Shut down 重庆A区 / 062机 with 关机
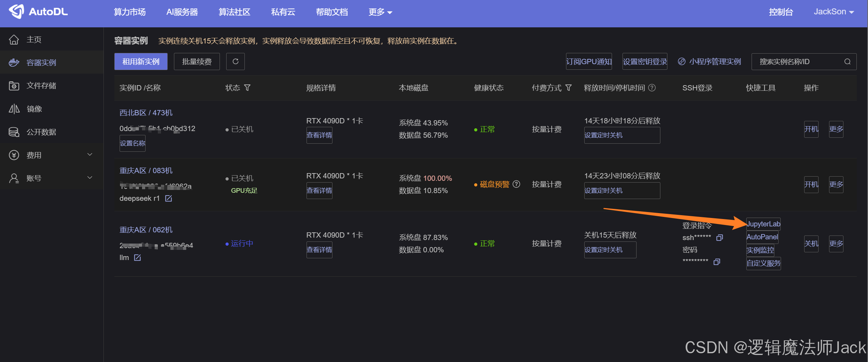 point(811,244)
